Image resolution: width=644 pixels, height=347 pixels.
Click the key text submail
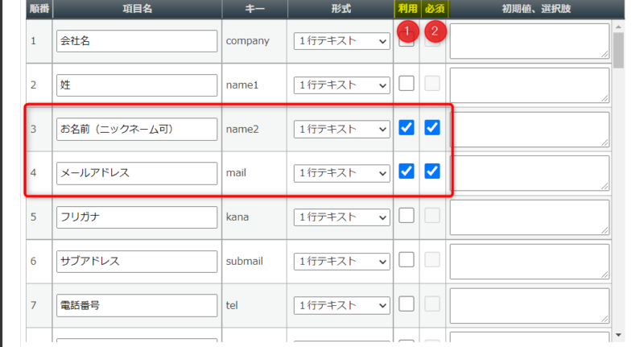click(x=245, y=261)
